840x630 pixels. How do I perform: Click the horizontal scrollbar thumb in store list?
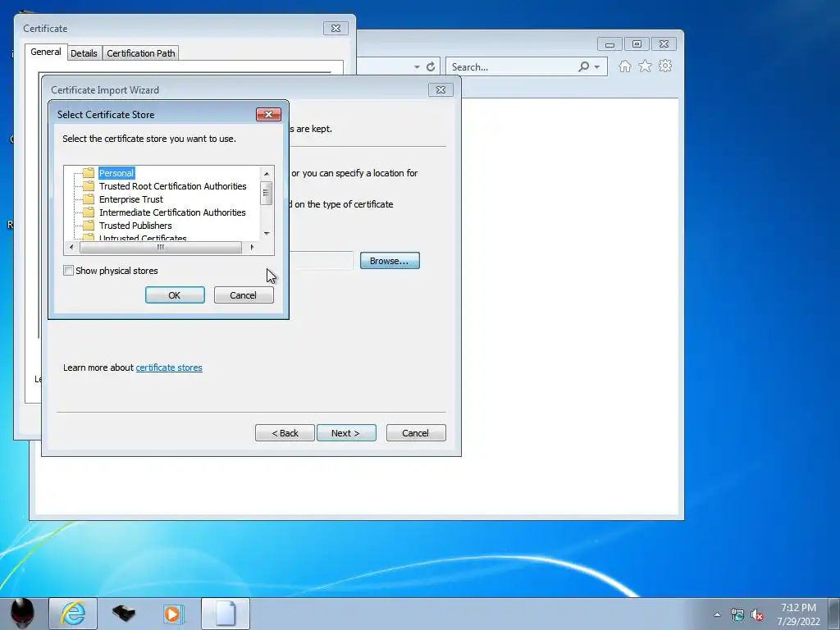click(x=161, y=248)
